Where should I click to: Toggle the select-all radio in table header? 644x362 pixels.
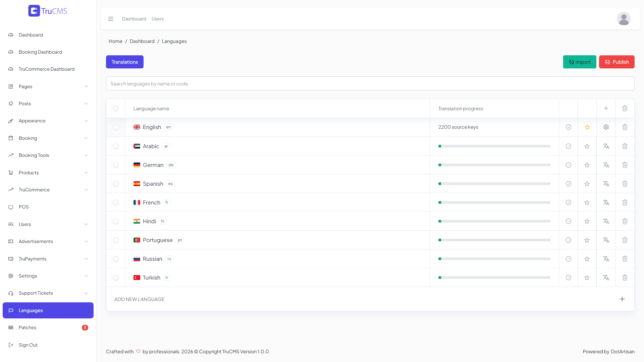[116, 108]
